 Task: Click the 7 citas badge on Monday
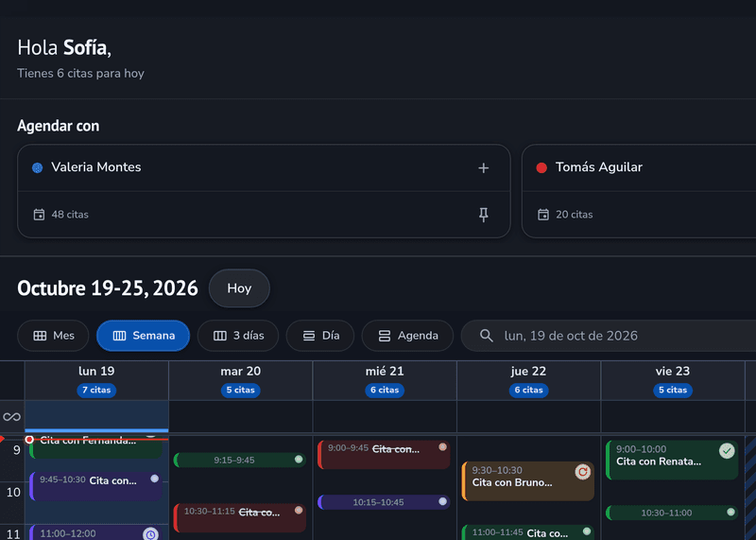tap(96, 390)
